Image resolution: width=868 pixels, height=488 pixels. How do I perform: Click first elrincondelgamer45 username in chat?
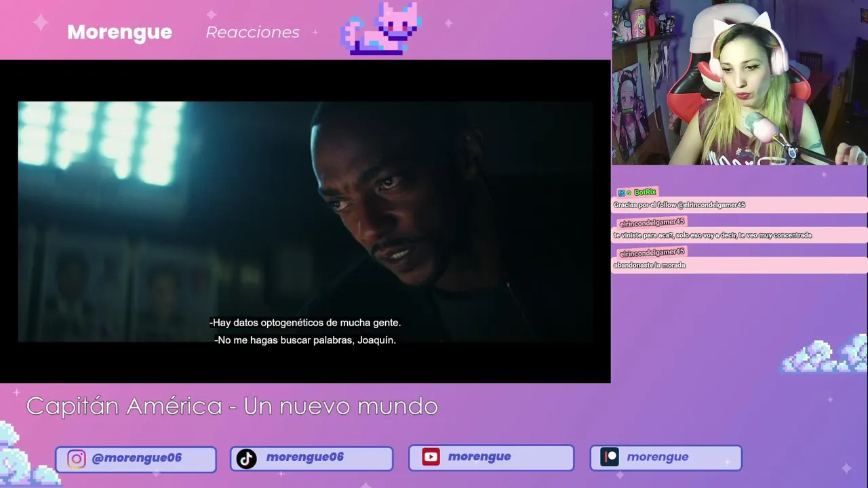652,222
